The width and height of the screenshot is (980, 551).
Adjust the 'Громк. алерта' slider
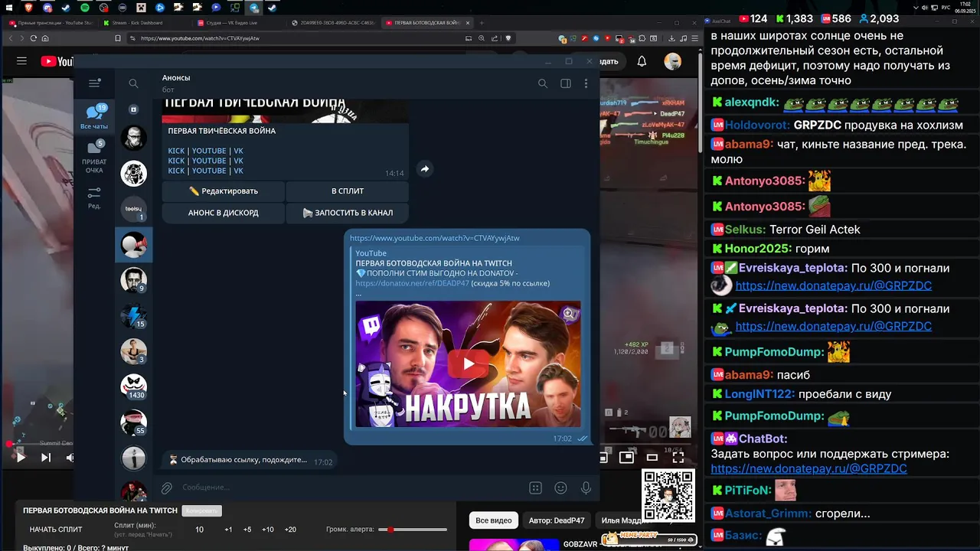[x=413, y=530]
